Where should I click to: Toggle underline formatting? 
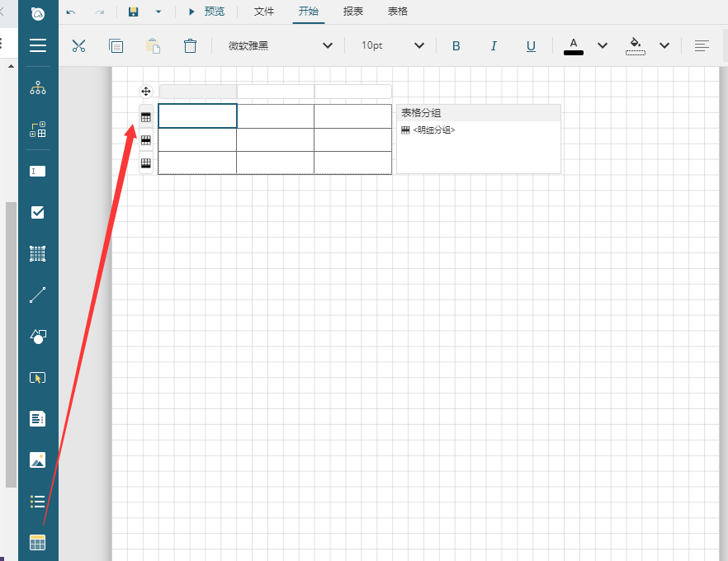pos(532,45)
